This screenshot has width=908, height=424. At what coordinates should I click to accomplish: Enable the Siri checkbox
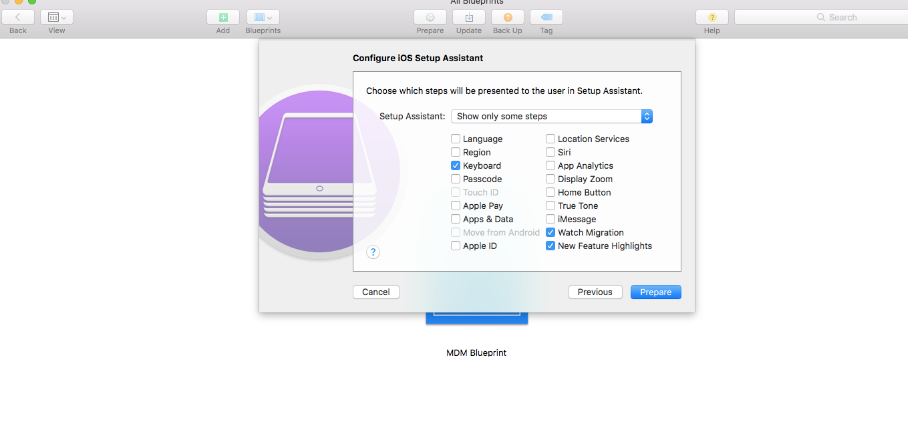(551, 152)
